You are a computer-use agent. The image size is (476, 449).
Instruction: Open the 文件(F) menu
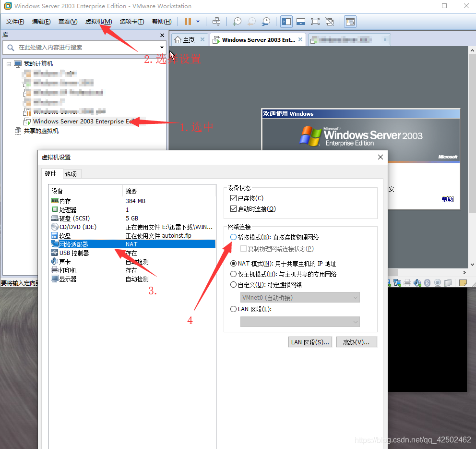pos(15,22)
